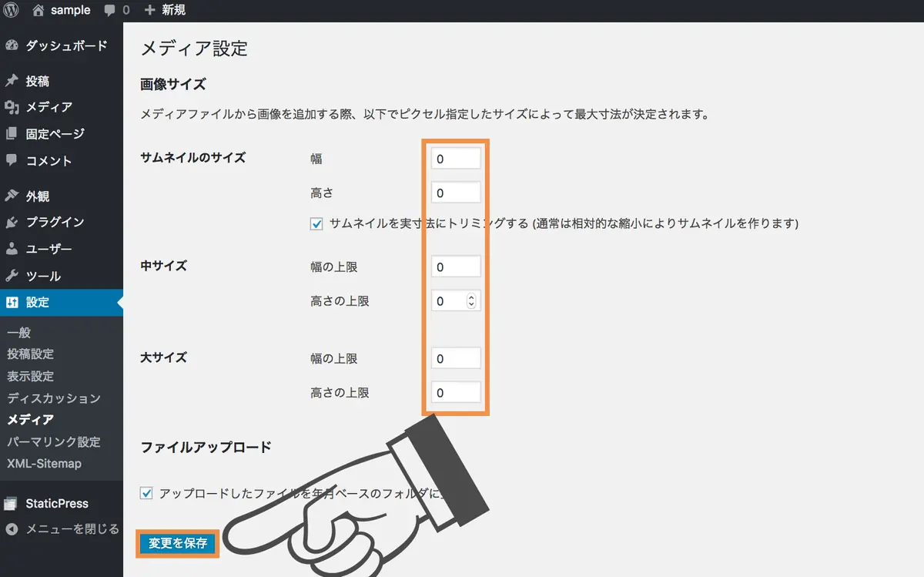Click the 変更を保存 save button
The height and width of the screenshot is (577, 924).
coord(178,543)
